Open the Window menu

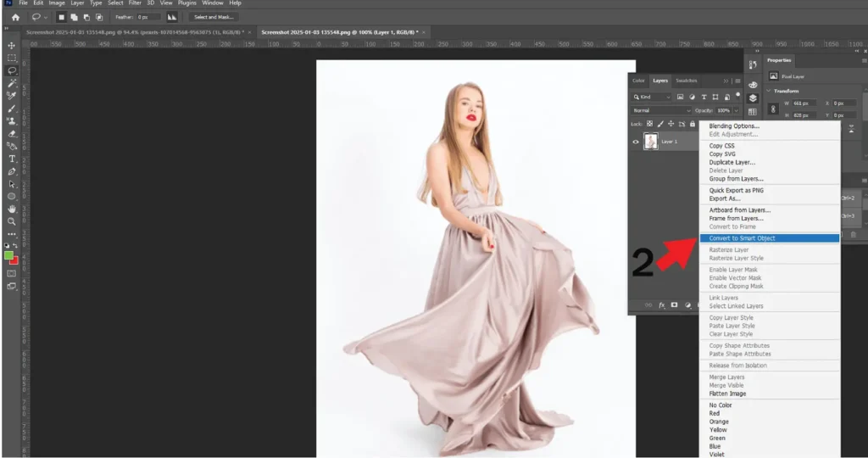point(213,3)
